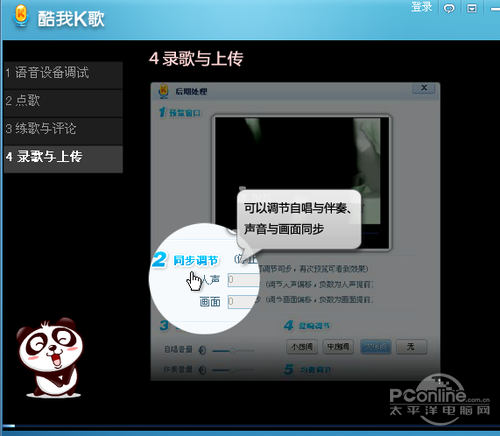Click the 同步调节 section heading
Viewport: 500px width, 436px height.
point(195,260)
